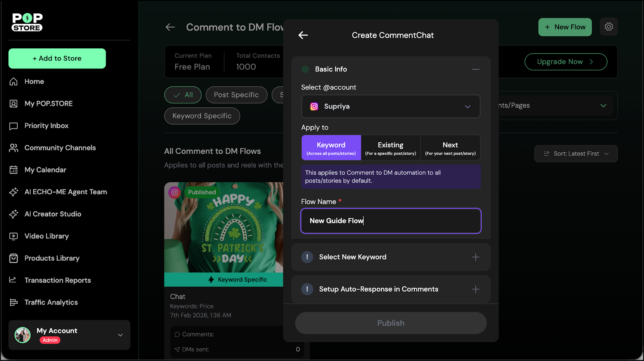Select the Keyword Specific filter tab
This screenshot has height=361, width=644.
pyautogui.click(x=202, y=116)
